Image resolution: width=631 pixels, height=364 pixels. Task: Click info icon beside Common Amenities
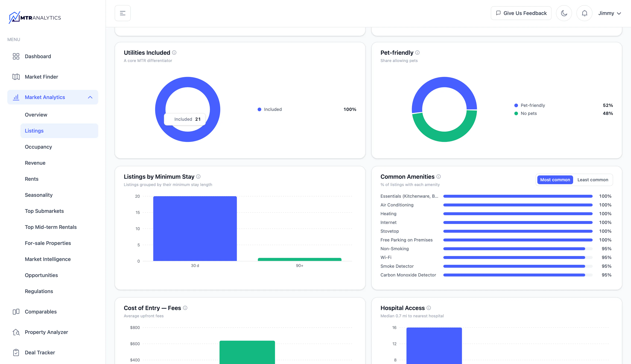coord(439,177)
